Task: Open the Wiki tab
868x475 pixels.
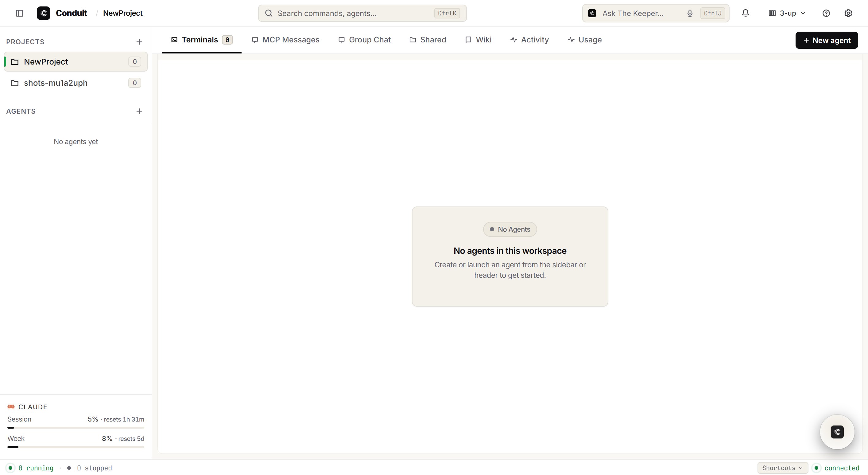Action: point(478,40)
